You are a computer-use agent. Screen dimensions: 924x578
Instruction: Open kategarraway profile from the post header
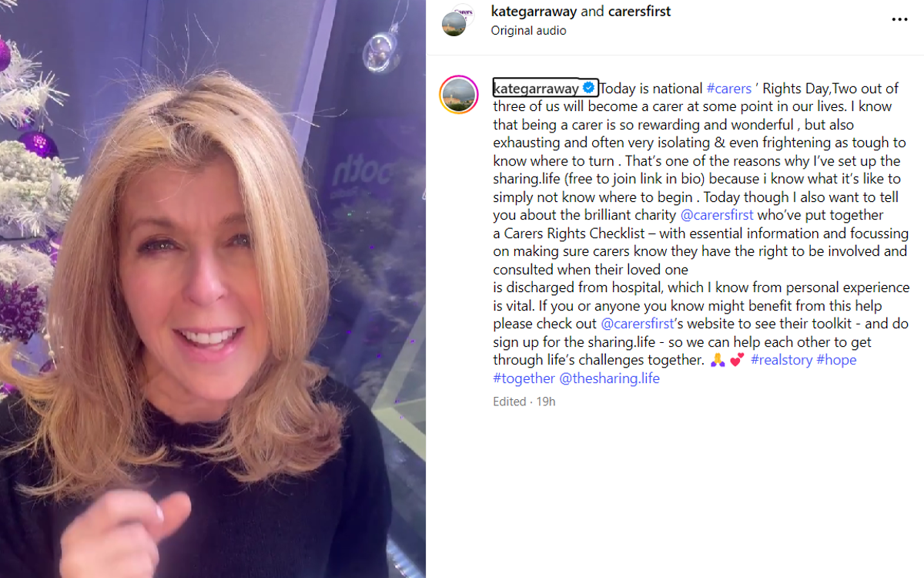(534, 12)
